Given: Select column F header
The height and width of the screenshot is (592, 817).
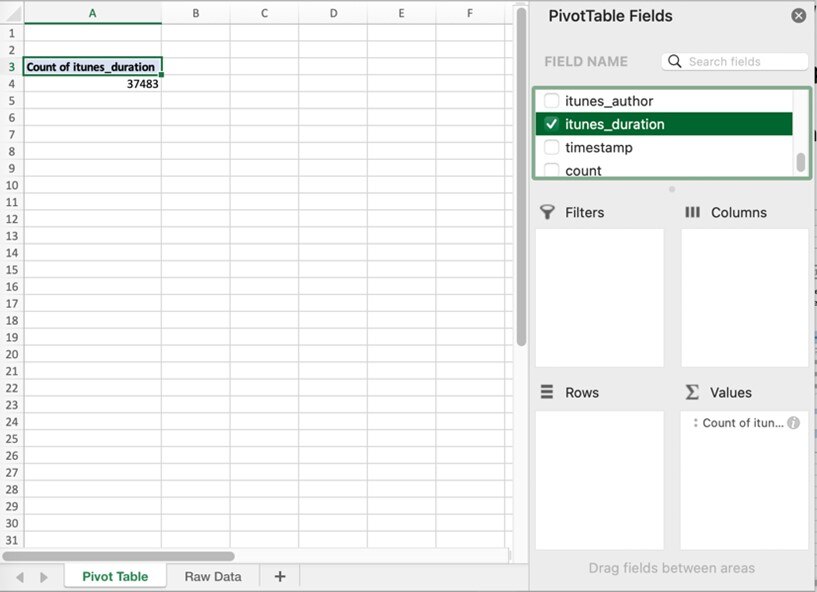Looking at the screenshot, I should [x=470, y=13].
